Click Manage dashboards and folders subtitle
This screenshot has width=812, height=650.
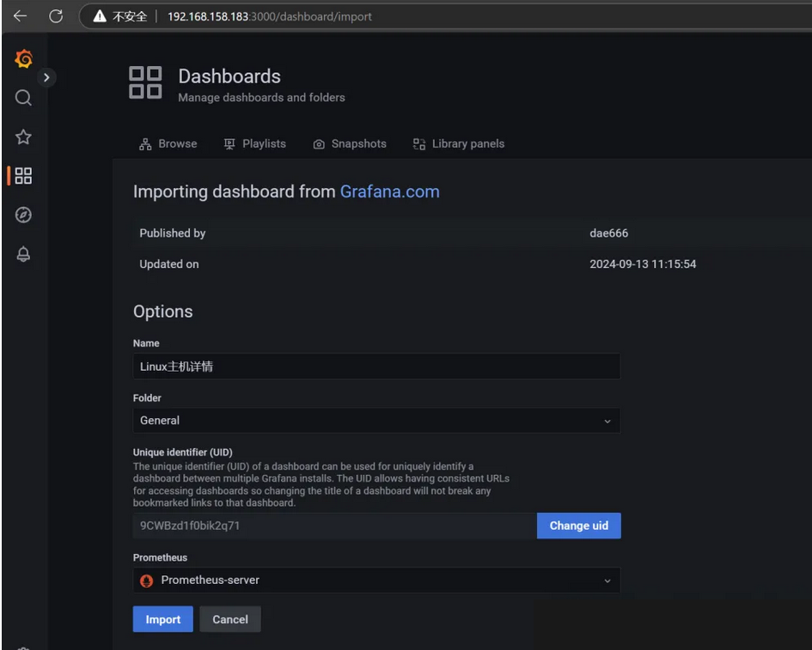(x=261, y=98)
